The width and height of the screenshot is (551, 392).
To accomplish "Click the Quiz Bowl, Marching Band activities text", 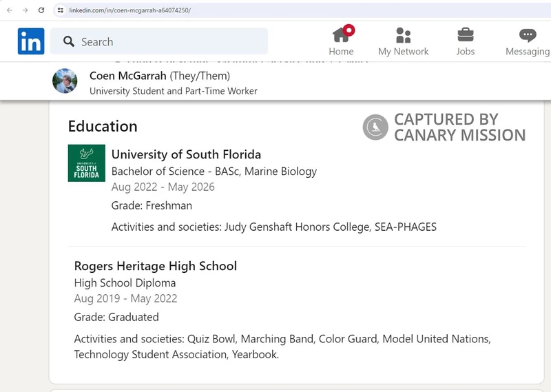I will coord(282,347).
